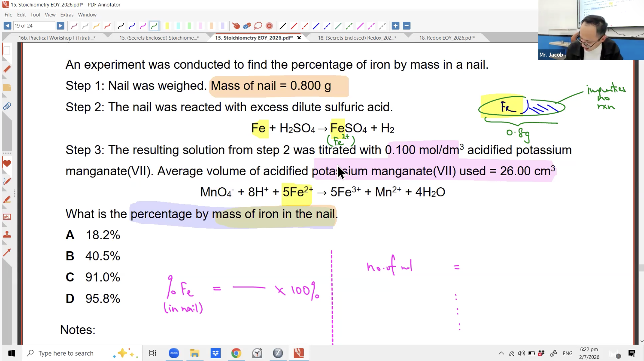644x361 pixels.
Task: Select the Eraser tool
Action: [247, 26]
